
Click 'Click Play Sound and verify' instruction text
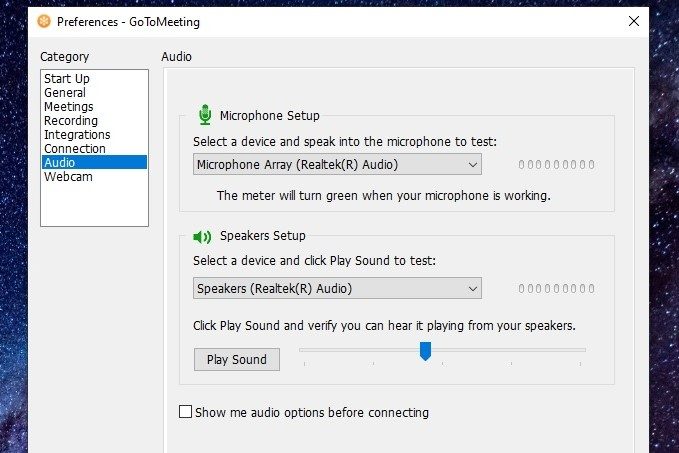[385, 326]
